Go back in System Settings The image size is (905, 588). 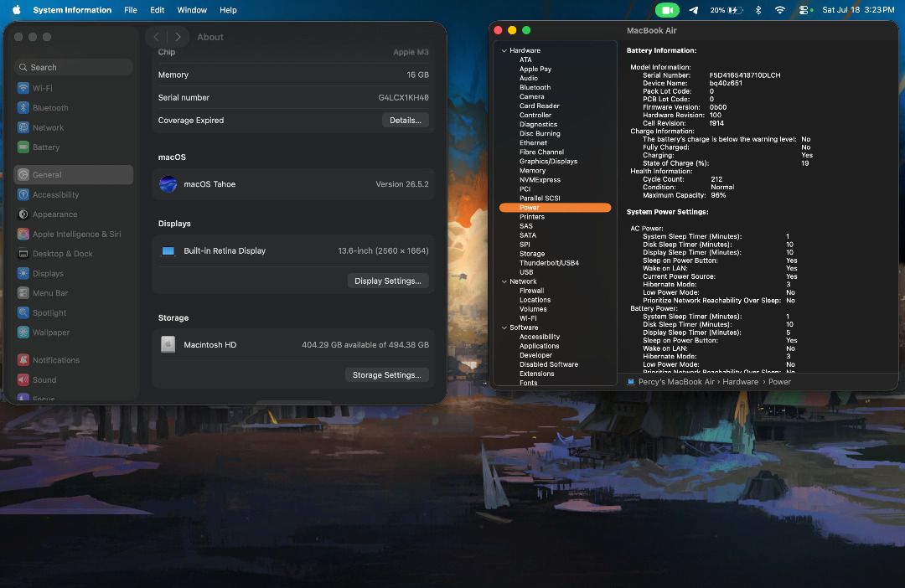(156, 37)
